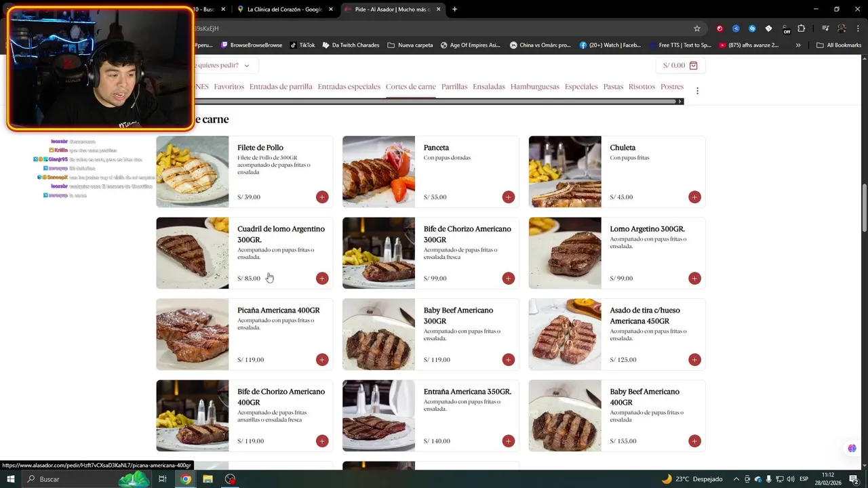Add Baby Beef Americano 300GR to cart
868x488 pixels.
coord(509,360)
